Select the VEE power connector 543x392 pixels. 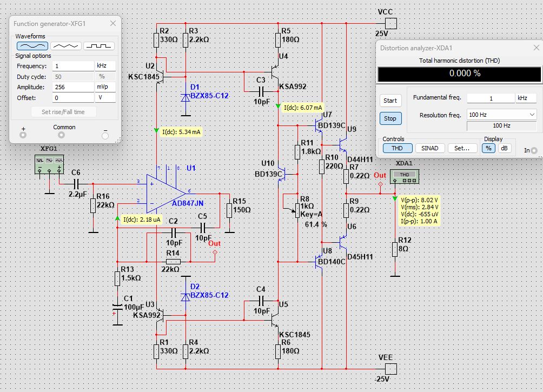point(391,369)
